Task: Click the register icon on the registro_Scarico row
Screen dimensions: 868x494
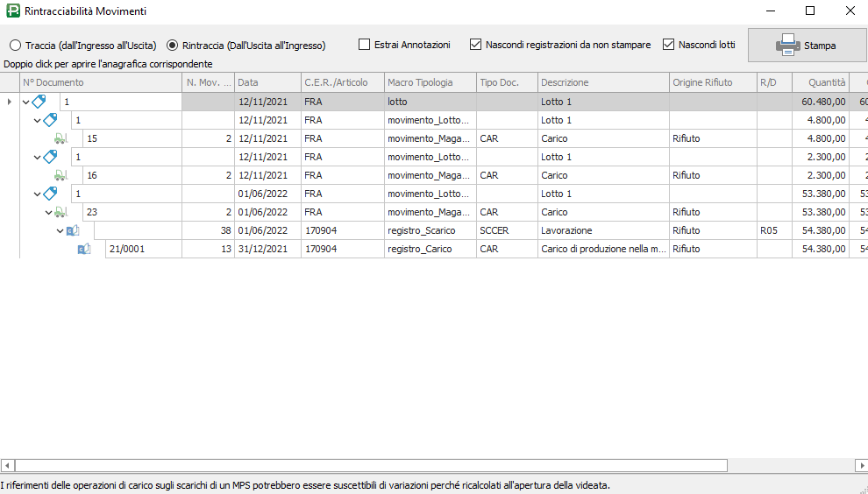Action: (73, 230)
